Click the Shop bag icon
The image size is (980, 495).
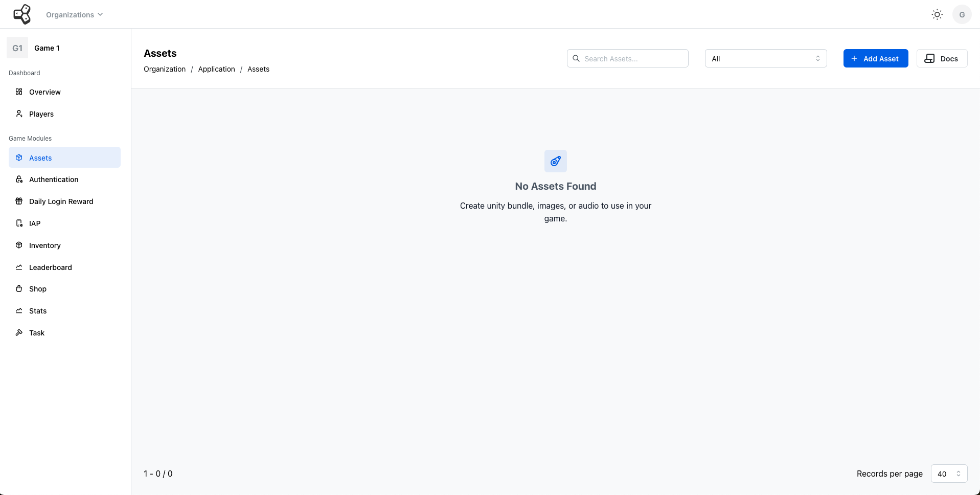coord(19,288)
